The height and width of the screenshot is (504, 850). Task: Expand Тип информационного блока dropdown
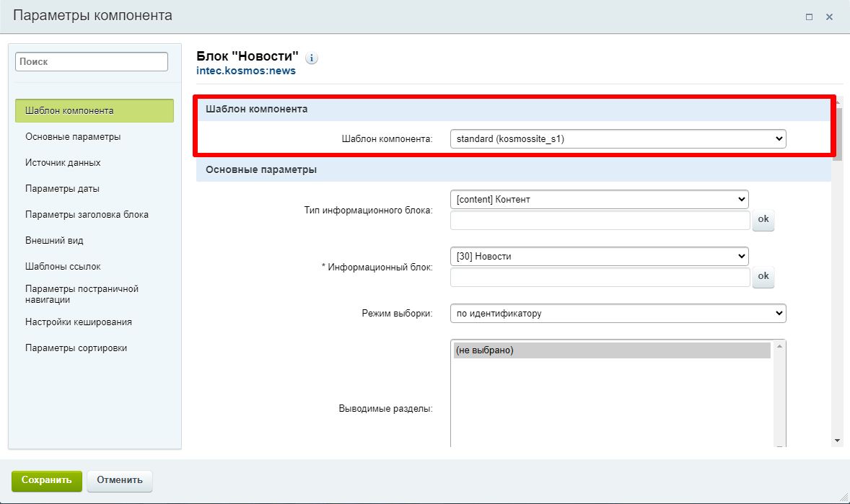pyautogui.click(x=600, y=200)
